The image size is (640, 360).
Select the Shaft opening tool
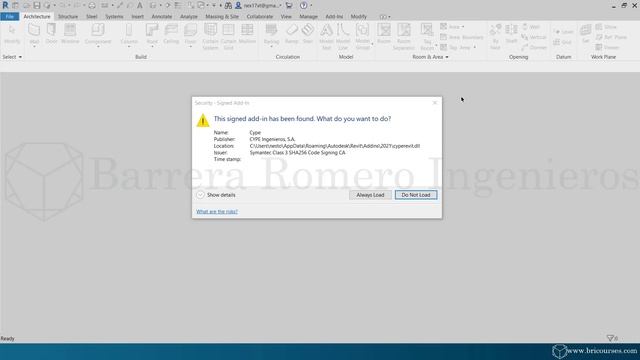[511, 34]
